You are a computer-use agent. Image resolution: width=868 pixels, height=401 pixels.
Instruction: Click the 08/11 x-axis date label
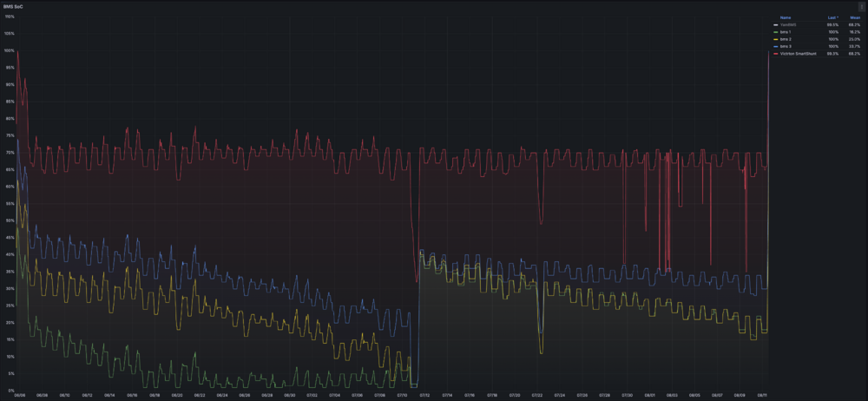(762, 396)
